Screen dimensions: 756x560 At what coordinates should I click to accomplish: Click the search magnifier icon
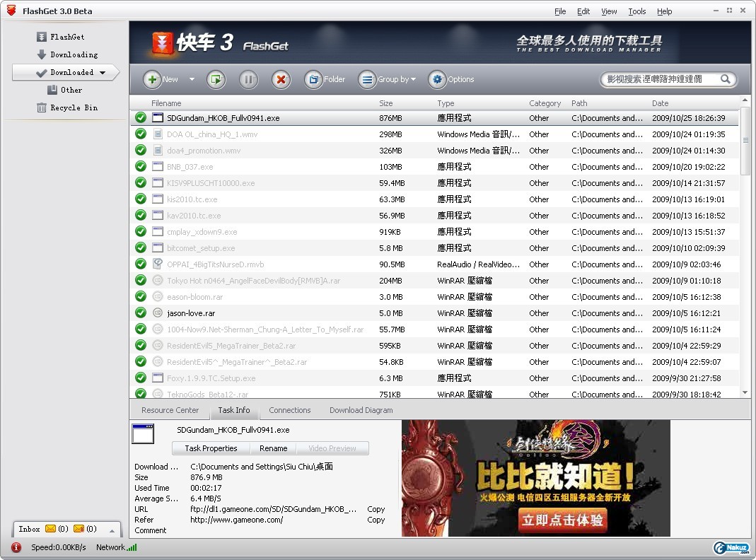(725, 79)
